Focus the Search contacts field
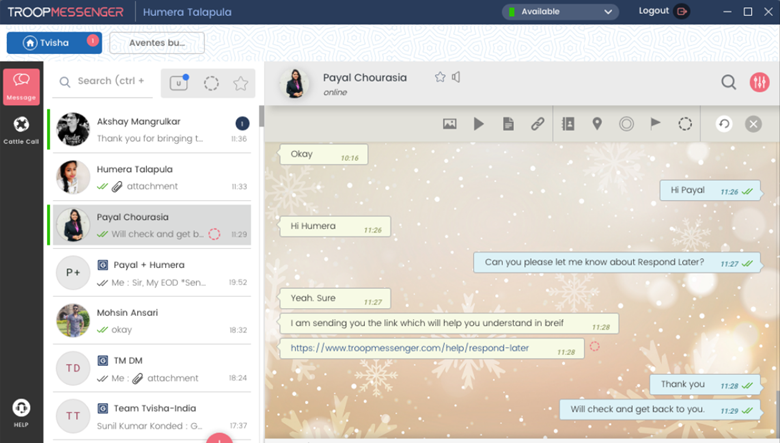This screenshot has width=780, height=443. tap(103, 81)
